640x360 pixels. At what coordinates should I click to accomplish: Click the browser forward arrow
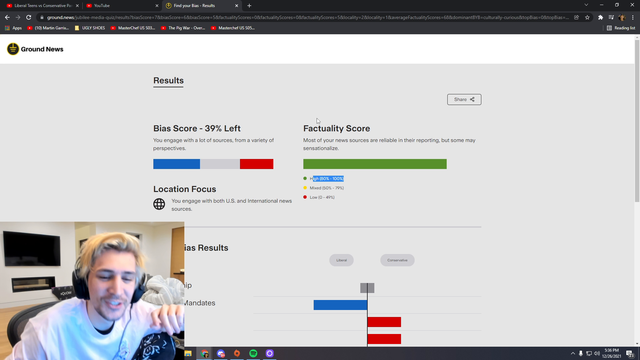tap(18, 18)
